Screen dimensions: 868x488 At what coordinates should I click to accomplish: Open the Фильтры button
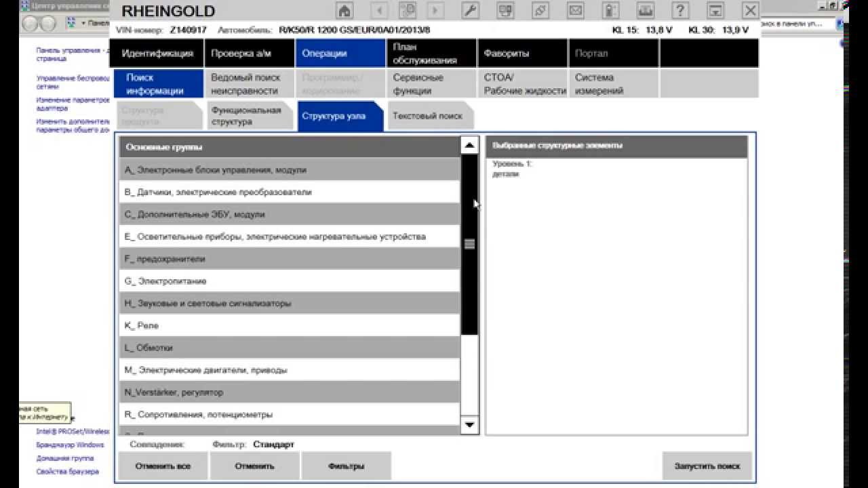point(346,466)
